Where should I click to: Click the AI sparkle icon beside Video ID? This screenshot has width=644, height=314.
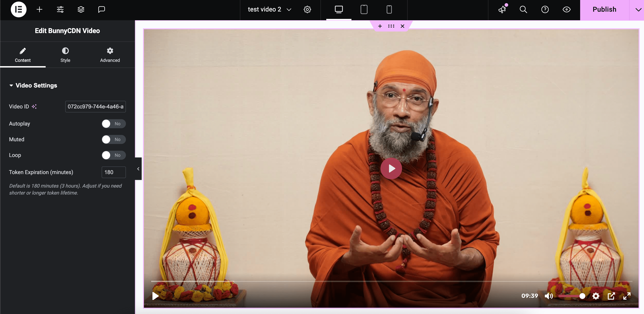pyautogui.click(x=34, y=106)
